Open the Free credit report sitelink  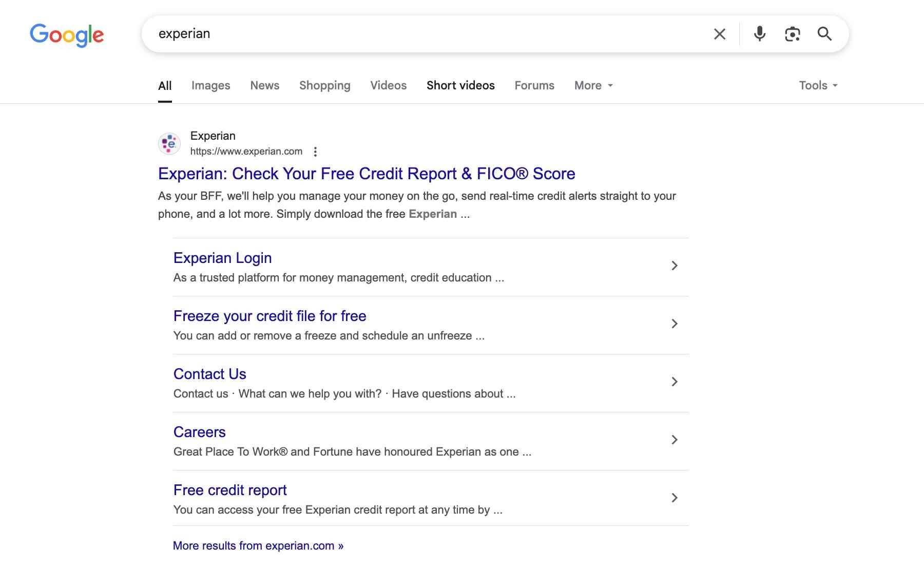point(230,490)
